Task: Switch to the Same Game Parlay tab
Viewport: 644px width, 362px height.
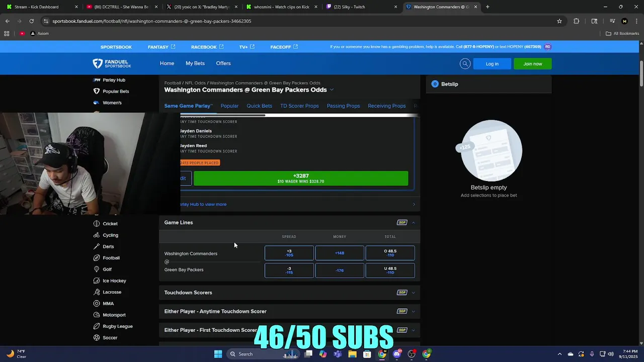Action: coord(188,106)
